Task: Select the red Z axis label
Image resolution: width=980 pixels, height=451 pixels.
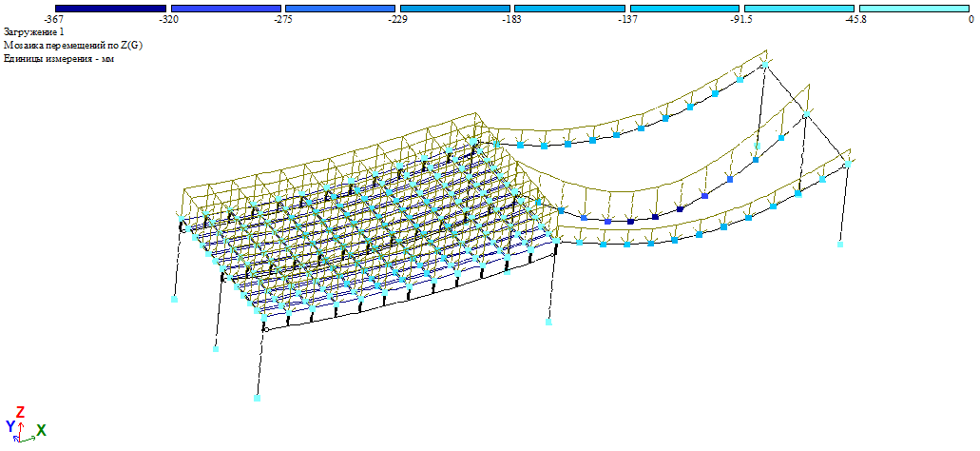Action: click(20, 412)
